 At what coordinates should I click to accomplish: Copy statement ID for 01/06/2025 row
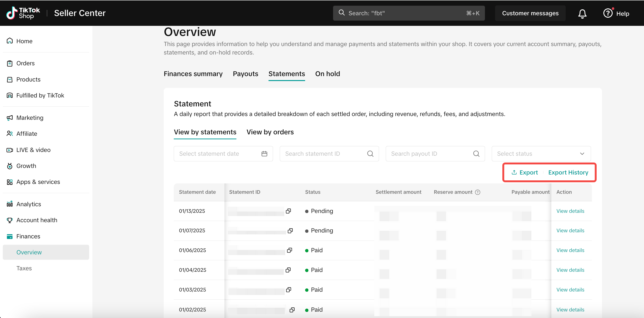[289, 250]
